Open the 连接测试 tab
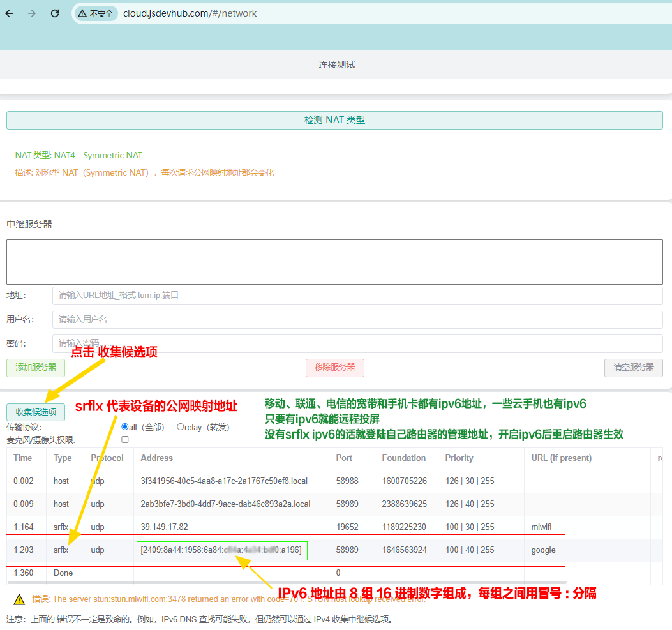This screenshot has width=672, height=630. (336, 64)
